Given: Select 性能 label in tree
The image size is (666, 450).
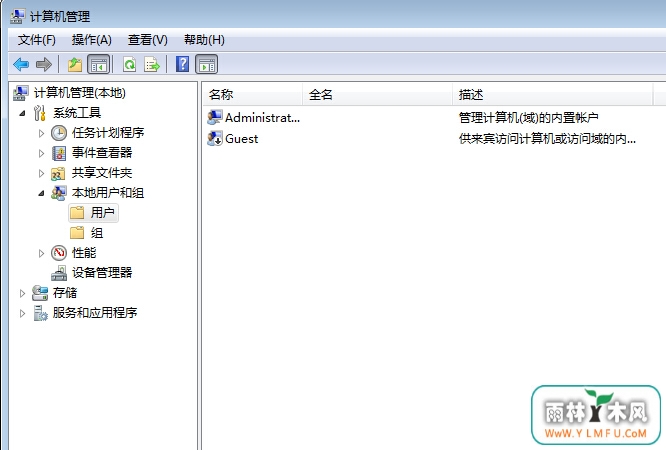Looking at the screenshot, I should click(84, 252).
